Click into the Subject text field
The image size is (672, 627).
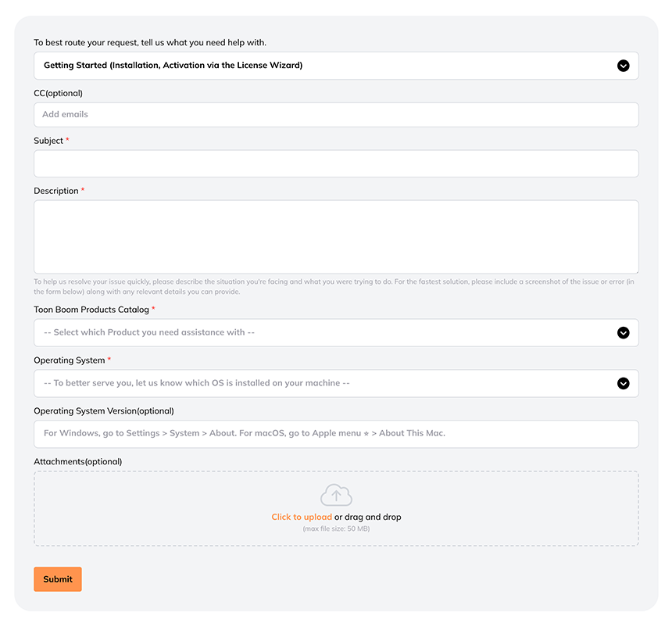[337, 163]
